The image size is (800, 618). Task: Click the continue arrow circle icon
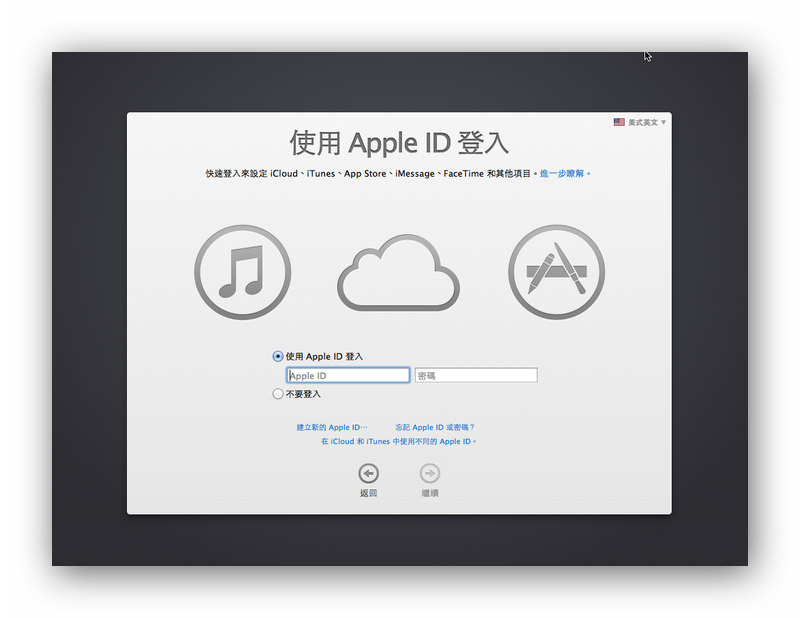click(430, 474)
